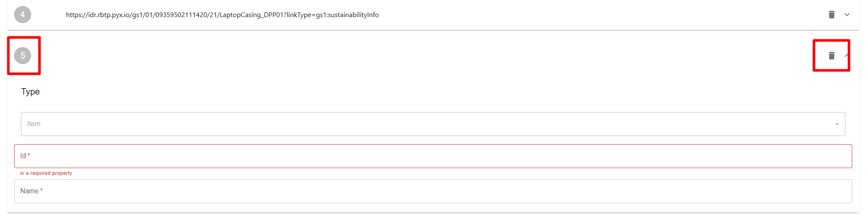This screenshot has width=868, height=219.
Task: Expand item 4 using the chevron
Action: (x=847, y=15)
